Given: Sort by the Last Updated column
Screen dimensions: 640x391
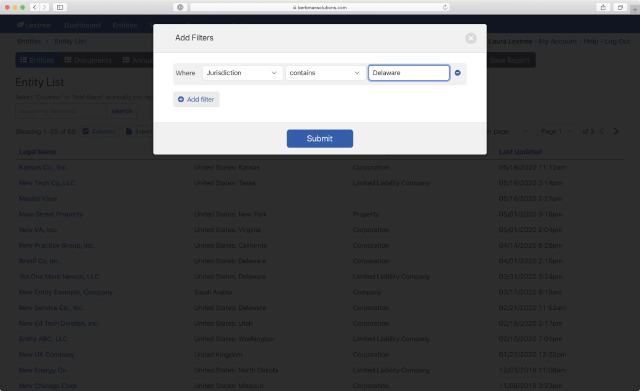Looking at the screenshot, I should [520, 151].
